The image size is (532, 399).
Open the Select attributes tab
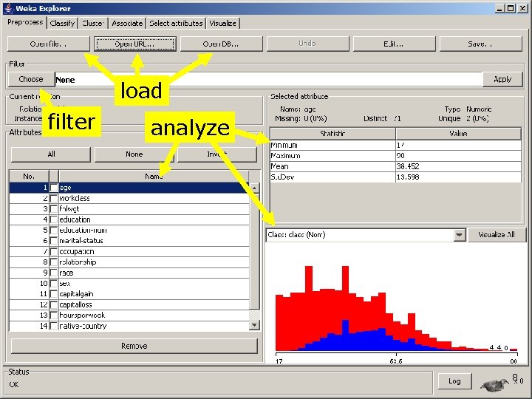pyautogui.click(x=176, y=23)
